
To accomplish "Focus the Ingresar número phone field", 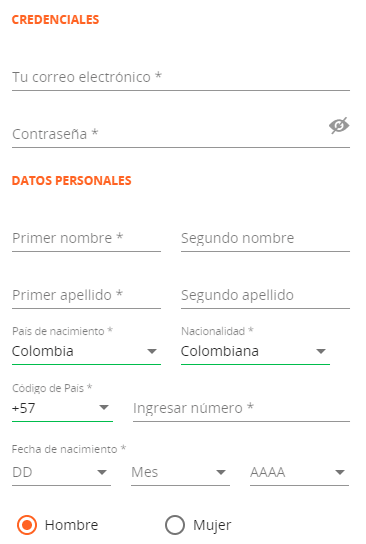I will click(241, 408).
